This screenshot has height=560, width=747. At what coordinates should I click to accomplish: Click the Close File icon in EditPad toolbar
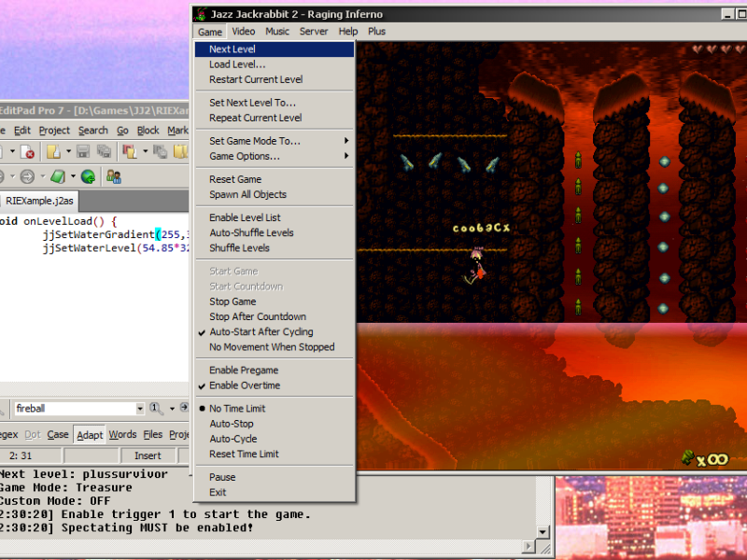[28, 152]
